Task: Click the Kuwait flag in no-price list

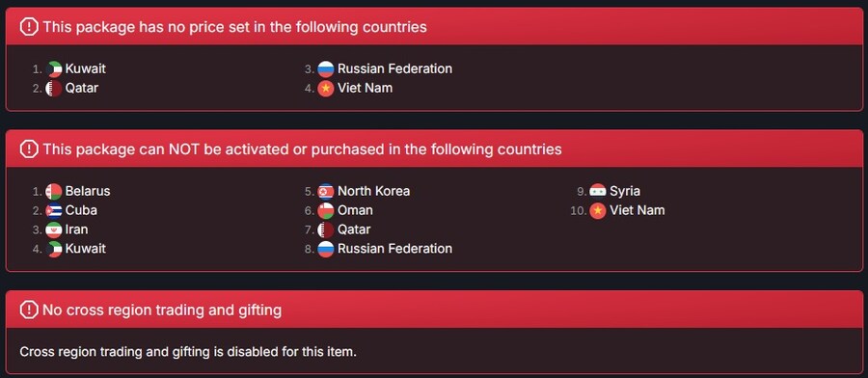Action: 54,69
